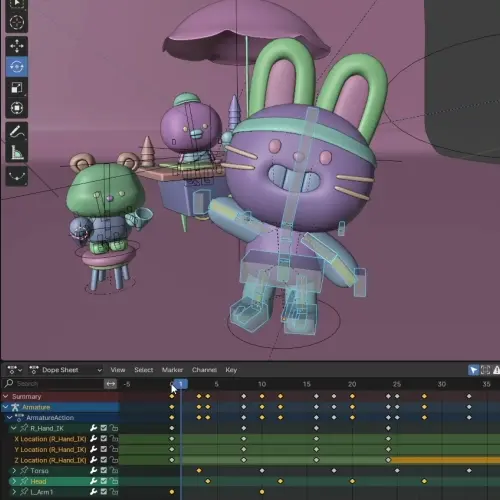This screenshot has width=500, height=500.
Task: Select the Z Location (R_Hand_IK) channel
Action: 50,460
